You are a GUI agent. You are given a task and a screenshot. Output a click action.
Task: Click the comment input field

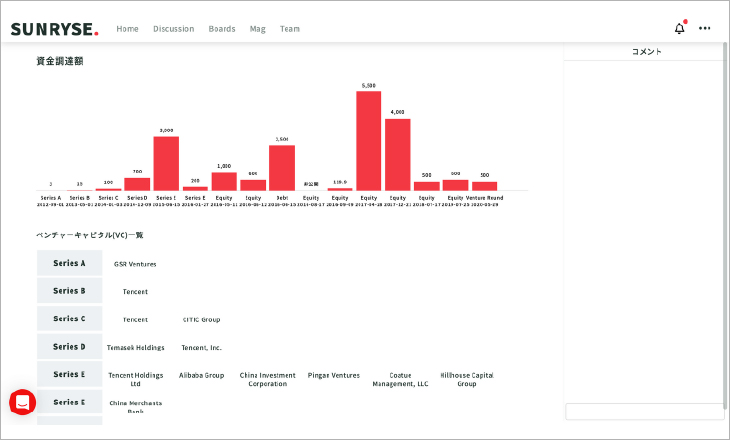click(x=644, y=412)
